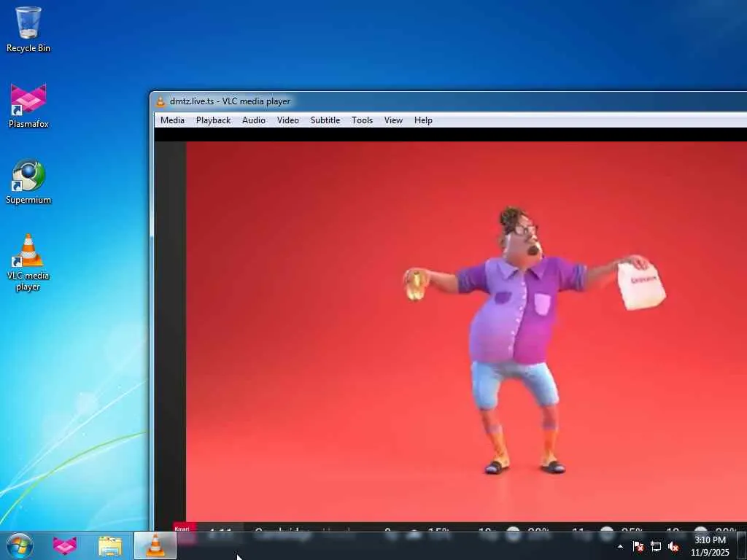Select the Recycle Bin desktop icon
This screenshot has width=747, height=560.
[28, 29]
